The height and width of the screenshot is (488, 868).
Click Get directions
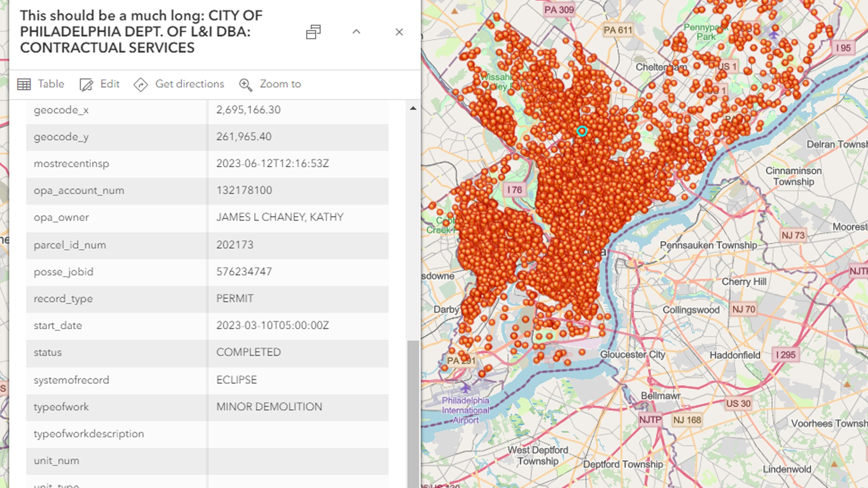tap(179, 84)
